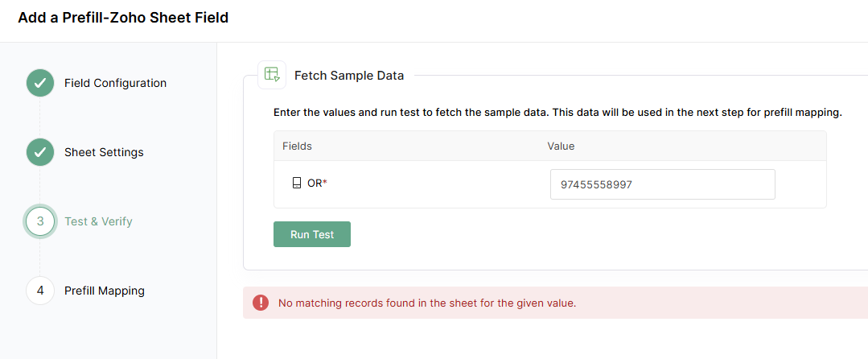Viewport: 868px width, 359px height.
Task: Click the Fields column header
Action: tap(297, 146)
